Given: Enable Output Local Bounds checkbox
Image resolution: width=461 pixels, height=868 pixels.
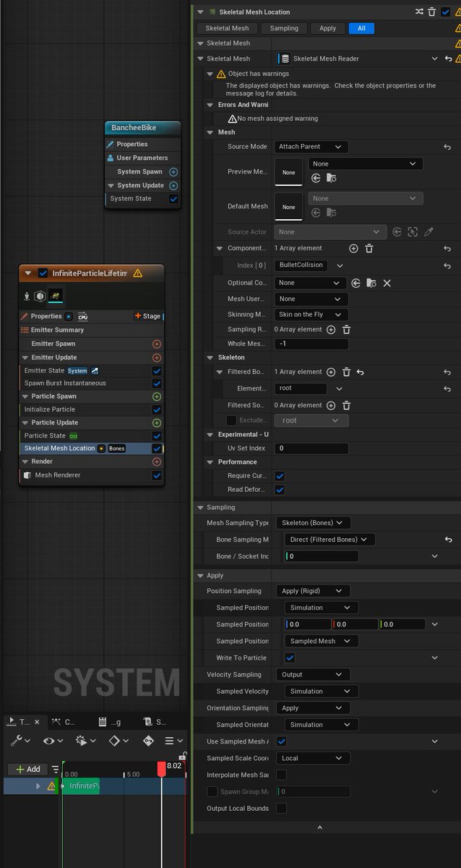Looking at the screenshot, I should tap(281, 808).
